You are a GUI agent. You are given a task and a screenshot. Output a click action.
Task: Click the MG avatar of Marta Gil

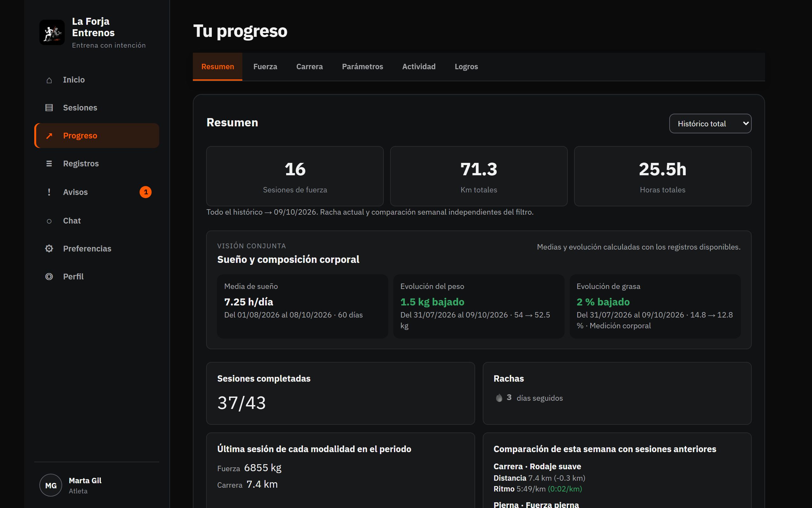[51, 485]
